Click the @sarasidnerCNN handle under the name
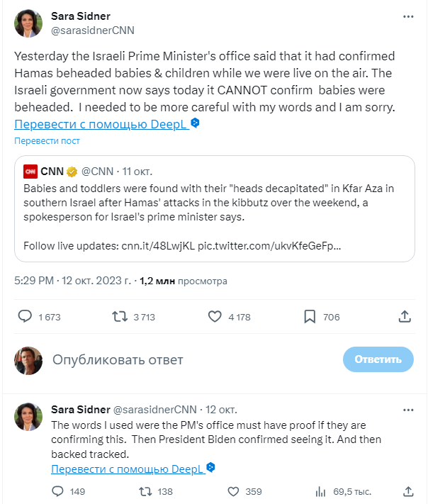The width and height of the screenshot is (428, 504). click(91, 30)
